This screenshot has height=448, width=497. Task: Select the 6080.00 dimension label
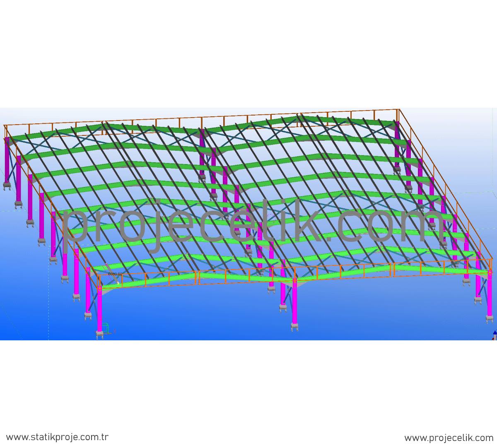click(115, 274)
